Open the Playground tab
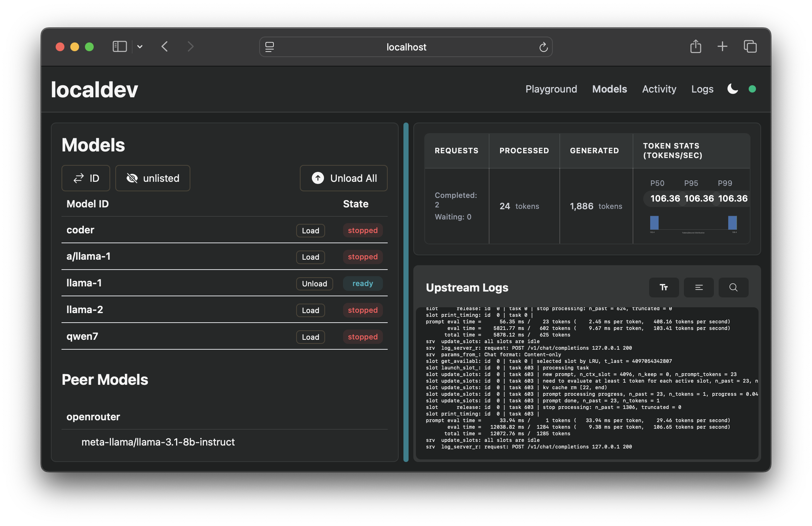 point(551,89)
